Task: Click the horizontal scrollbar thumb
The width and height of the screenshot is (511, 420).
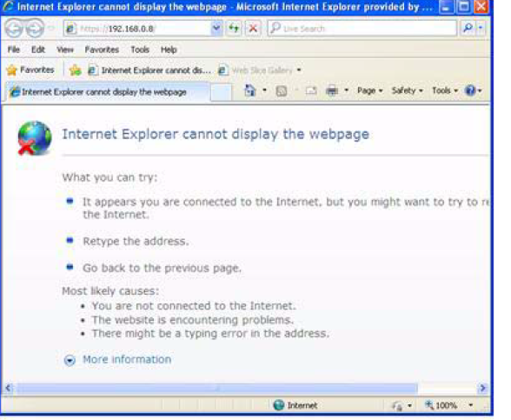Action: tap(217, 388)
